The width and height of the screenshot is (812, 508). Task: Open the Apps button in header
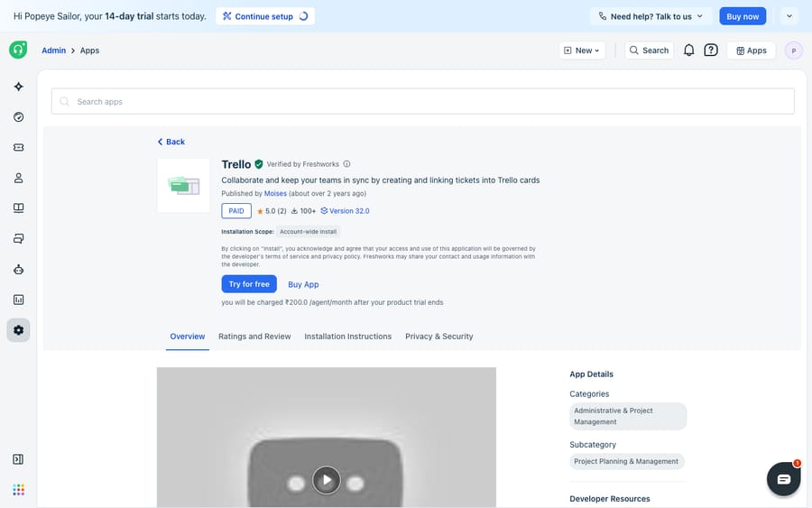click(752, 51)
